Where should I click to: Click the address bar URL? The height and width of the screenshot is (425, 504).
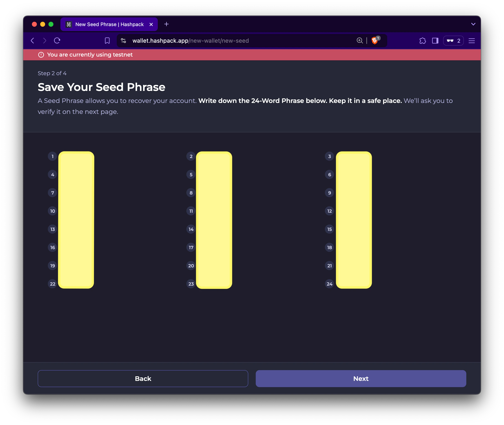(191, 40)
